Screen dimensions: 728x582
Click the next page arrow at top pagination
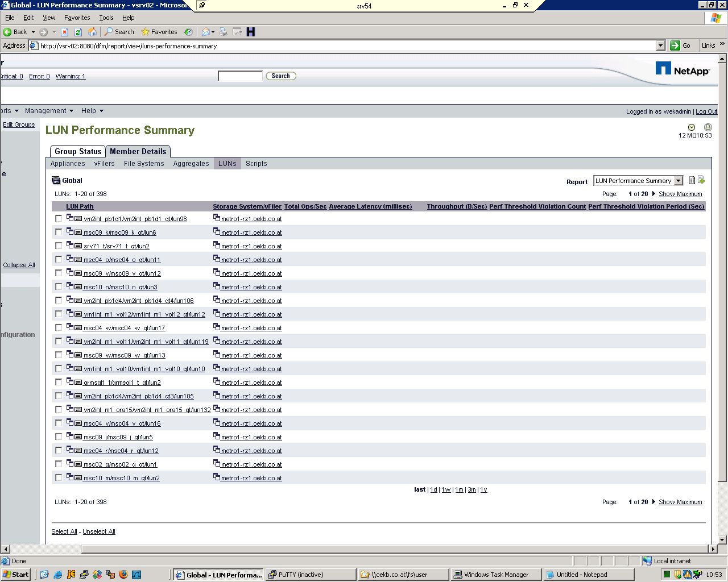coord(653,194)
